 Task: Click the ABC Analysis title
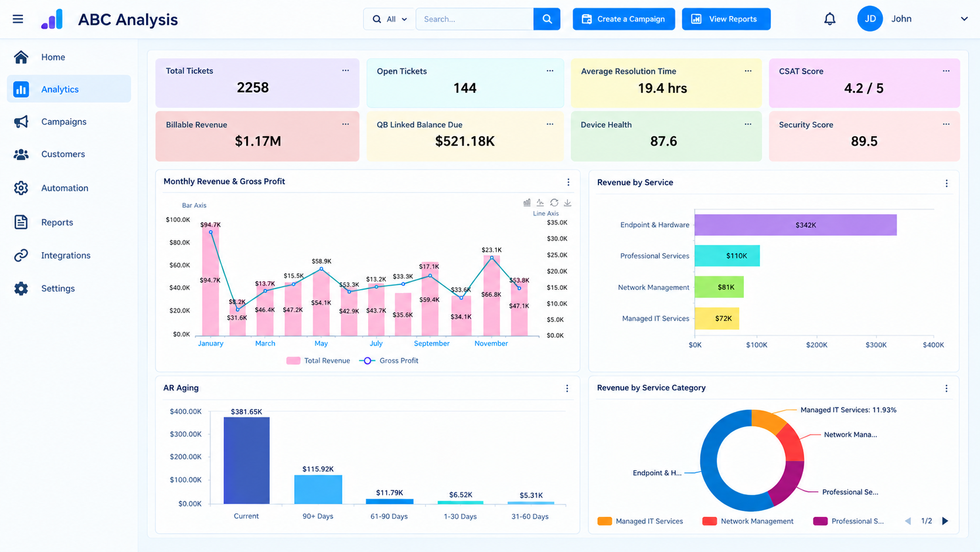(128, 19)
